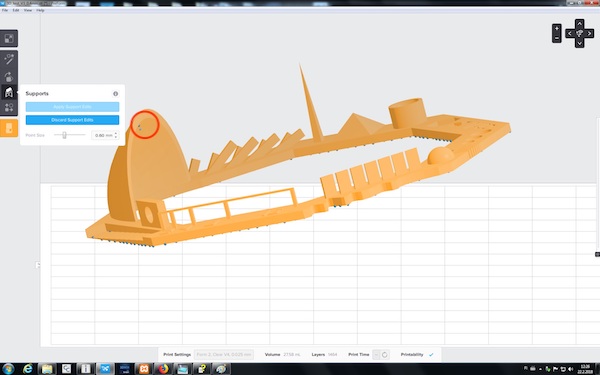Click the taskbar clock
This screenshot has height=375, width=600.
[x=585, y=369]
